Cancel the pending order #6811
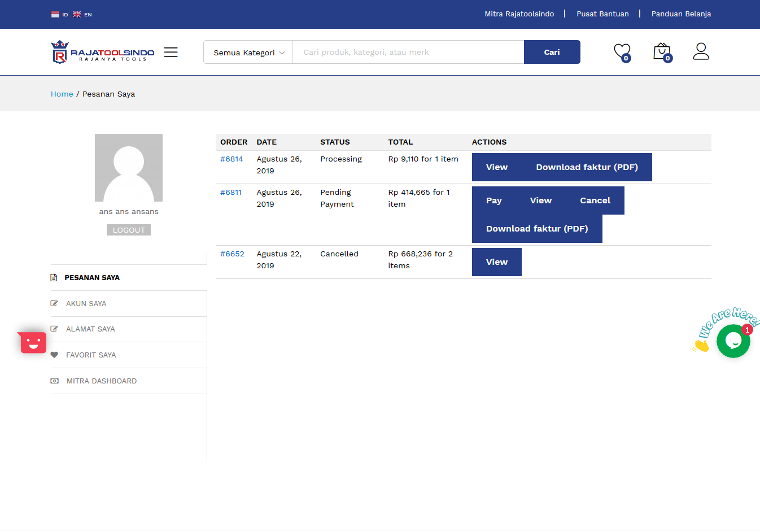 595,200
